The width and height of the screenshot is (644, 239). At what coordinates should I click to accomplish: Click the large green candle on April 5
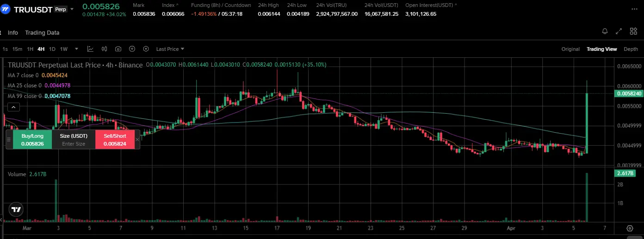coord(587,123)
